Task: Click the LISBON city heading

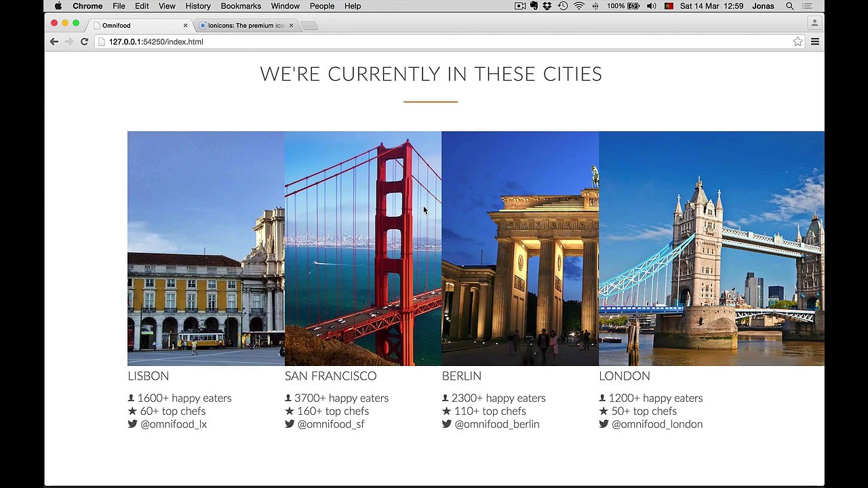Action: pos(149,376)
